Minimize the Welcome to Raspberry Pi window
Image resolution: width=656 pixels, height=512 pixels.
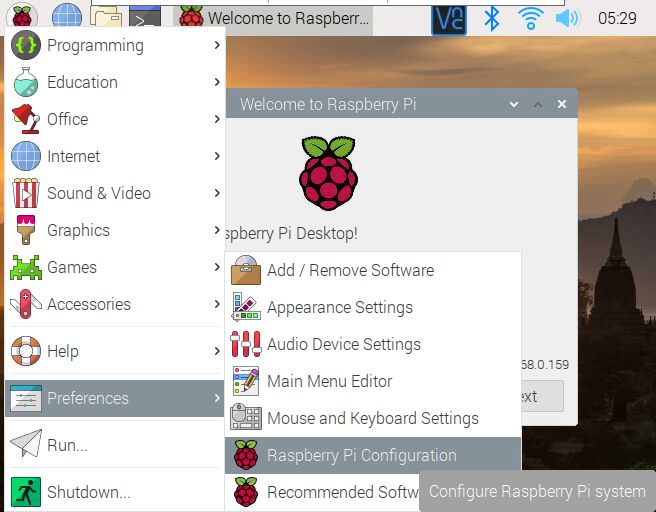click(514, 104)
